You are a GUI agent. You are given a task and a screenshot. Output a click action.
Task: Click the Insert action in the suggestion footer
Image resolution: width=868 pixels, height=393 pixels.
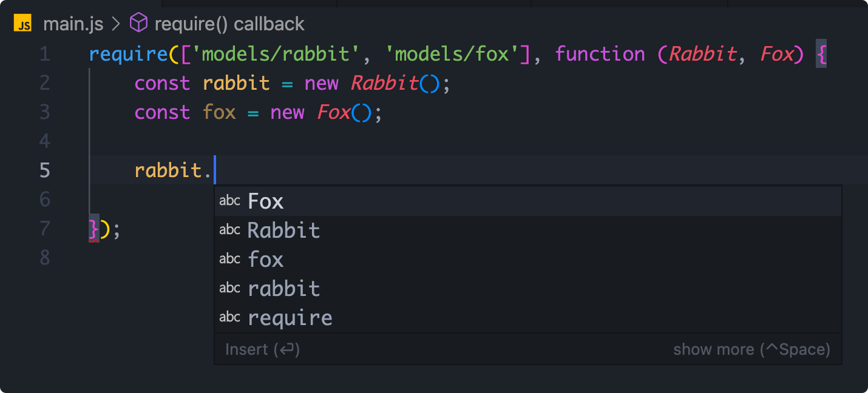(x=262, y=349)
